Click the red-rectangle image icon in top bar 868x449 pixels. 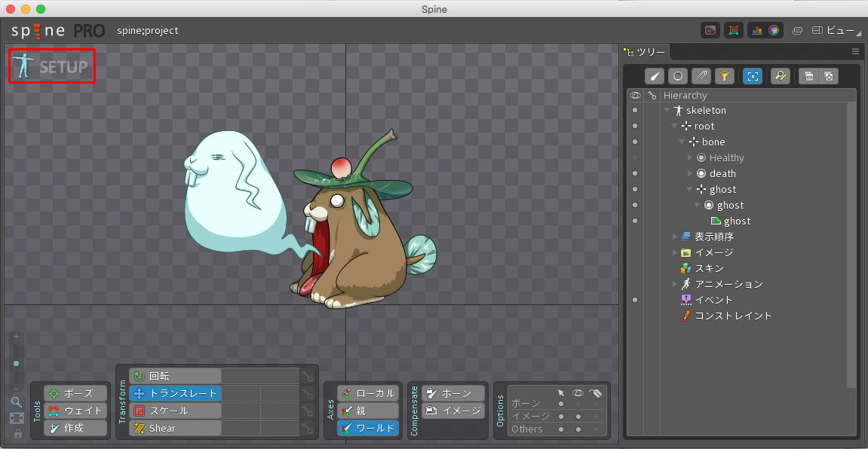coord(710,30)
